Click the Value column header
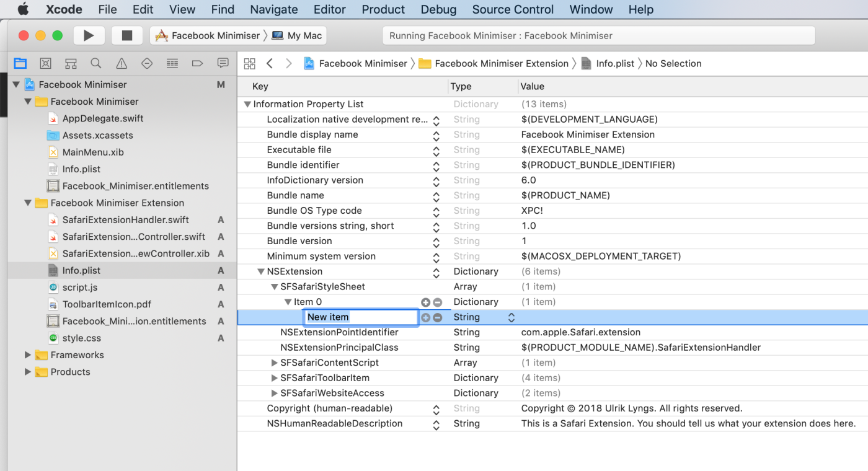 click(x=533, y=87)
